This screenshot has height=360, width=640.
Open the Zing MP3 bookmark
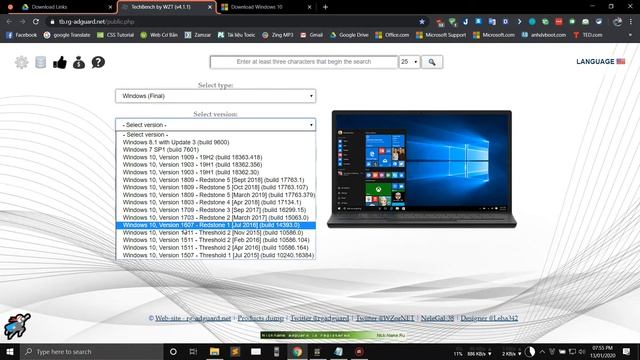[278, 35]
